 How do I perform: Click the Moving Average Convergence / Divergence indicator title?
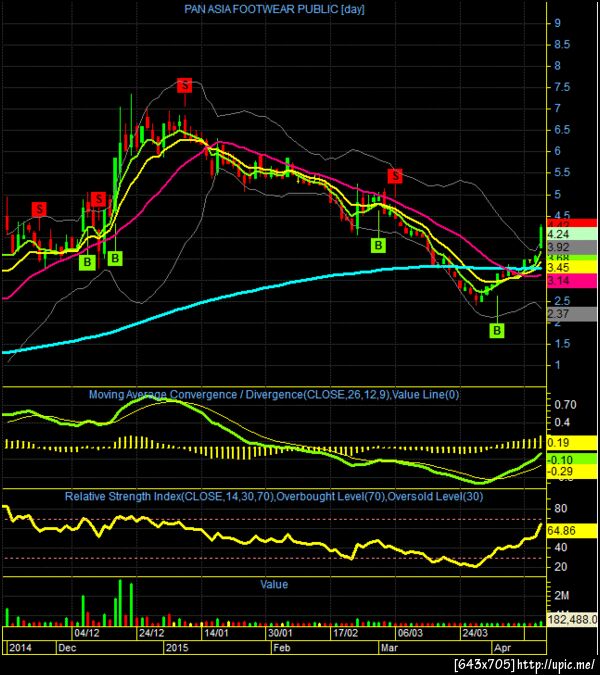point(274,394)
